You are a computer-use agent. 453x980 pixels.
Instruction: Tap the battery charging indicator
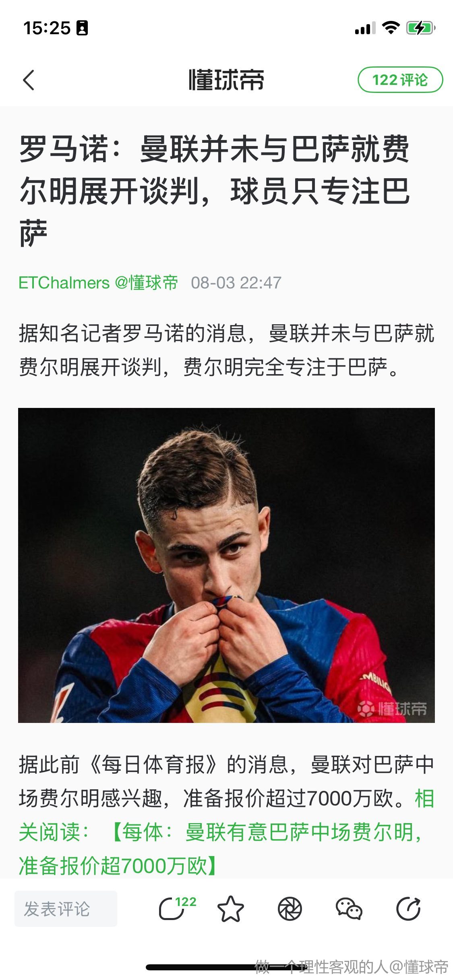tap(421, 28)
